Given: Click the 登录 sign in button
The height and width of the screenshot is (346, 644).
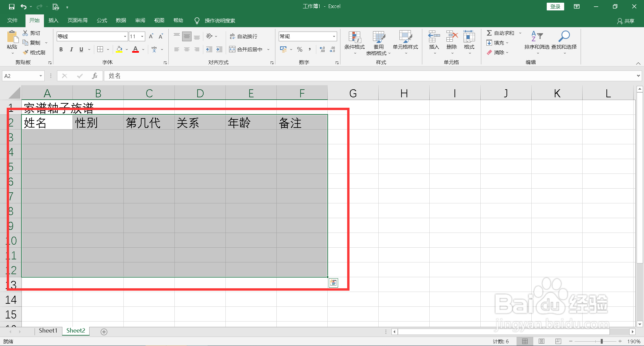Looking at the screenshot, I should click(555, 6).
